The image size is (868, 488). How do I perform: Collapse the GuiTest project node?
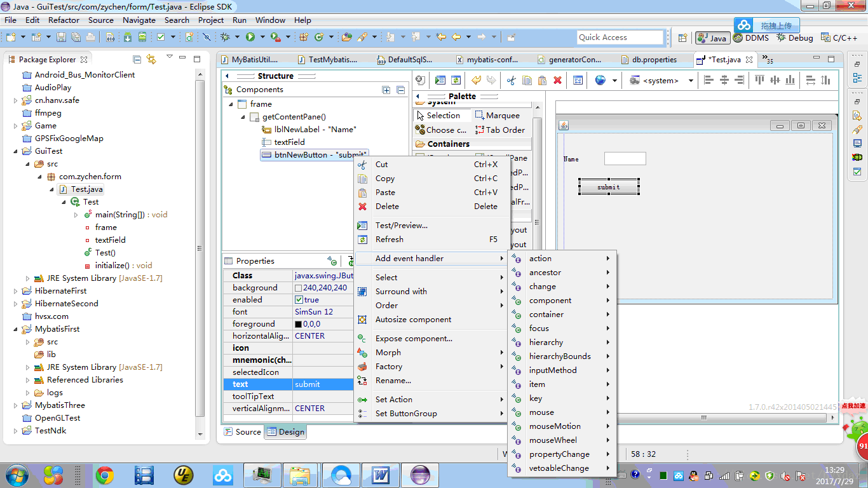click(x=16, y=151)
